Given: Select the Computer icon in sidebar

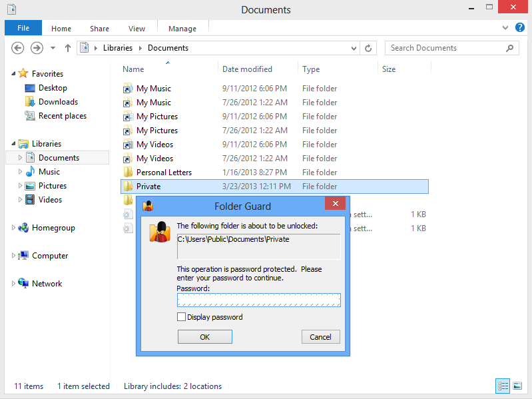Looking at the screenshot, I should [23, 256].
